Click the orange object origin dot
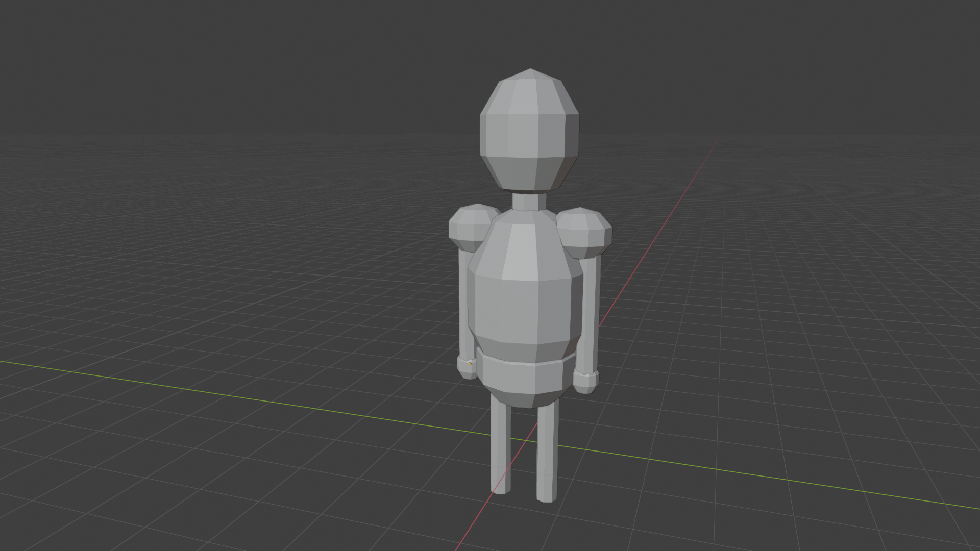Viewport: 980px width, 551px height. [470, 364]
